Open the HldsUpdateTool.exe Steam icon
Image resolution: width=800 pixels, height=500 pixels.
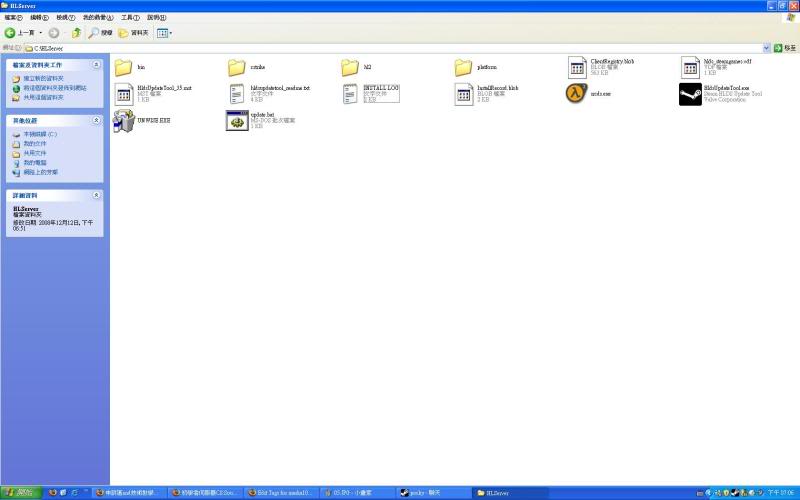[x=690, y=94]
